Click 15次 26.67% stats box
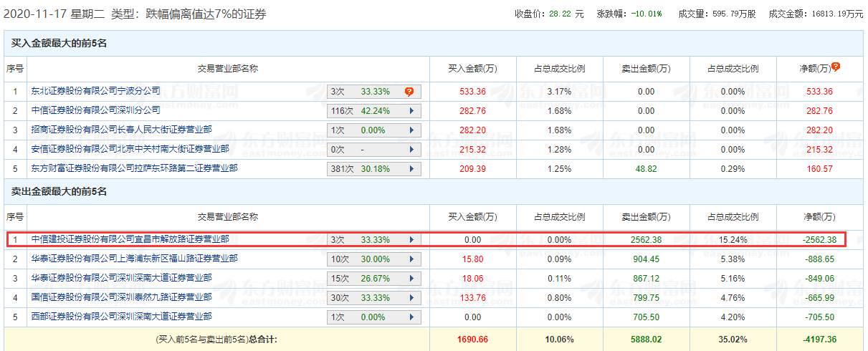The width and height of the screenshot is (868, 351). [374, 279]
